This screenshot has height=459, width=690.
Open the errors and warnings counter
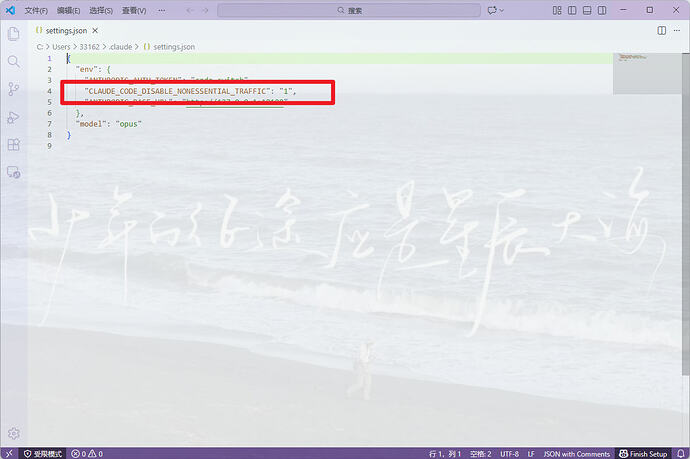pos(87,454)
